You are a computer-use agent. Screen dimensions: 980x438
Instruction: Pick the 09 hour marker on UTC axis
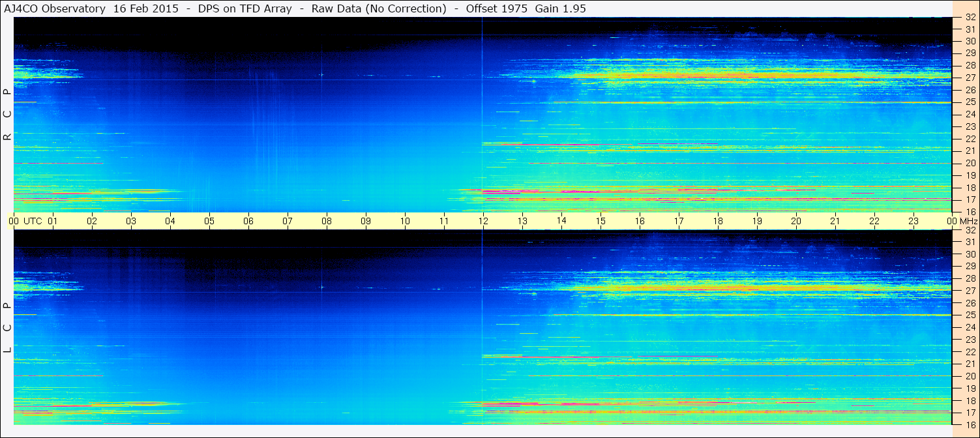366,221
